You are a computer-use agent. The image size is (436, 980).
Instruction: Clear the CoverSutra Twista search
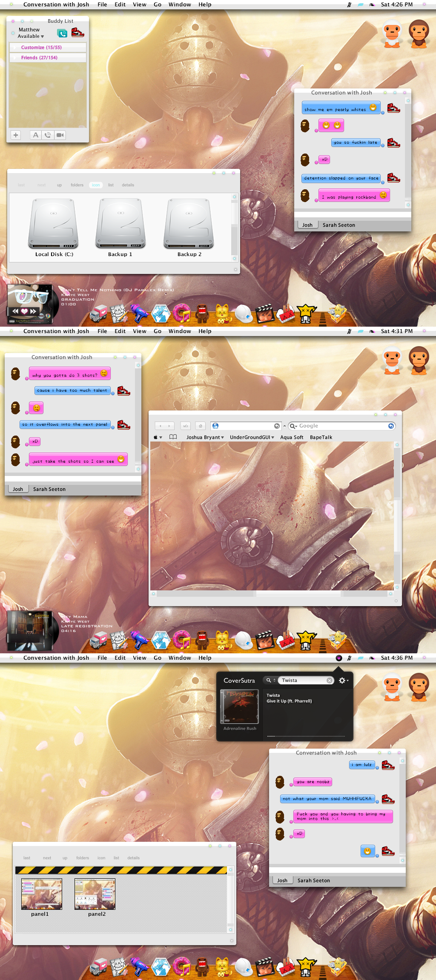pyautogui.click(x=330, y=681)
